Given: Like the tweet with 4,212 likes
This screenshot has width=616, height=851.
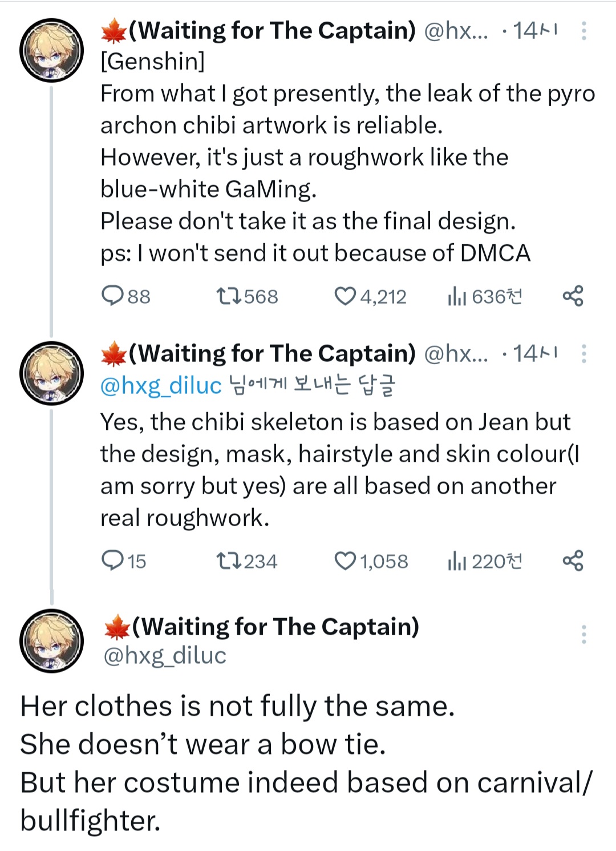Looking at the screenshot, I should [345, 296].
